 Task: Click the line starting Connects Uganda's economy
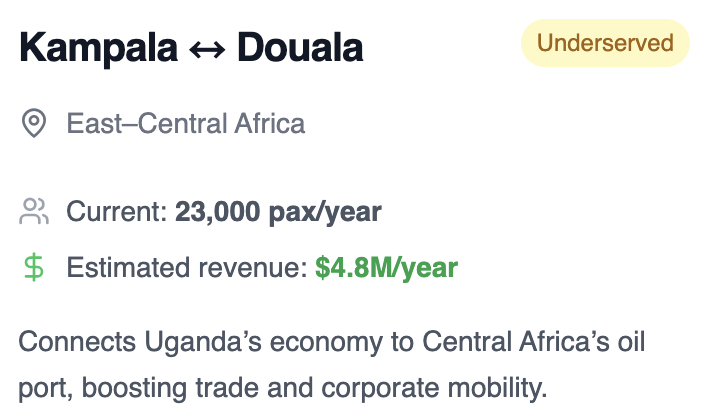pos(332,343)
